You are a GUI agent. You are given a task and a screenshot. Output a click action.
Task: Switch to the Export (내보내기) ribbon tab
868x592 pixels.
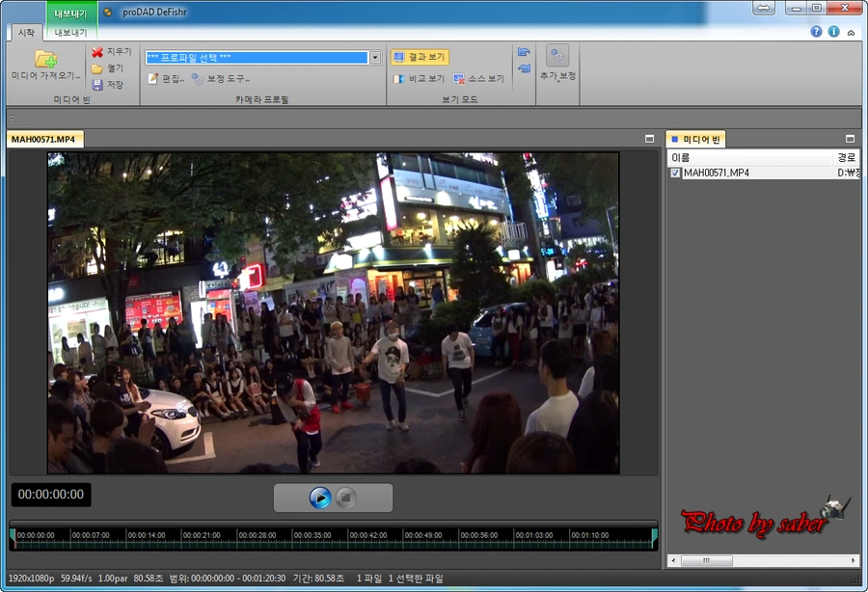71,32
